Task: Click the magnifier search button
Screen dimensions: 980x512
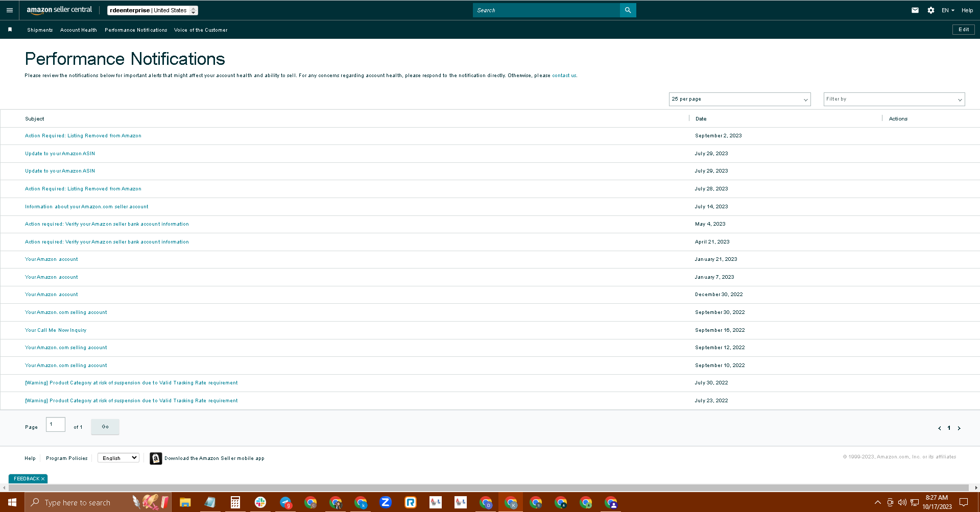Action: [628, 10]
